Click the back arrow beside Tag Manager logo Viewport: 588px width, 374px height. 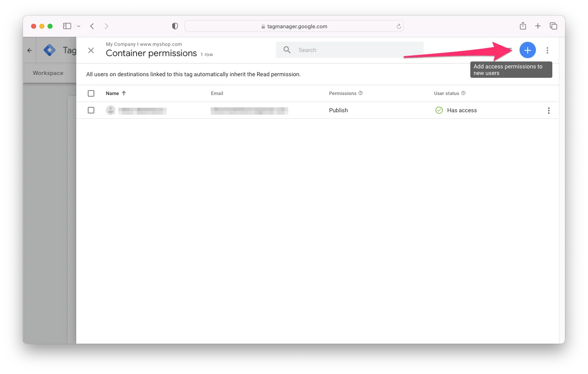click(30, 50)
